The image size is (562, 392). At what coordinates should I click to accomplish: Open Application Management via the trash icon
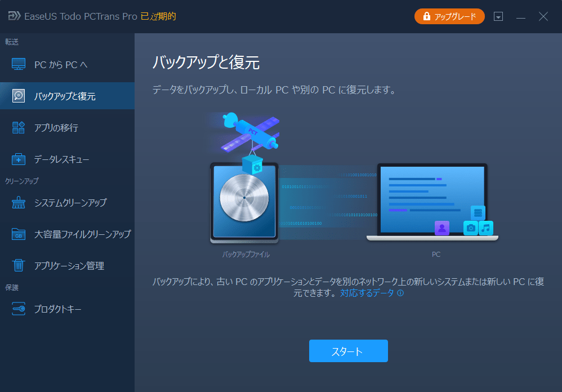[19, 265]
